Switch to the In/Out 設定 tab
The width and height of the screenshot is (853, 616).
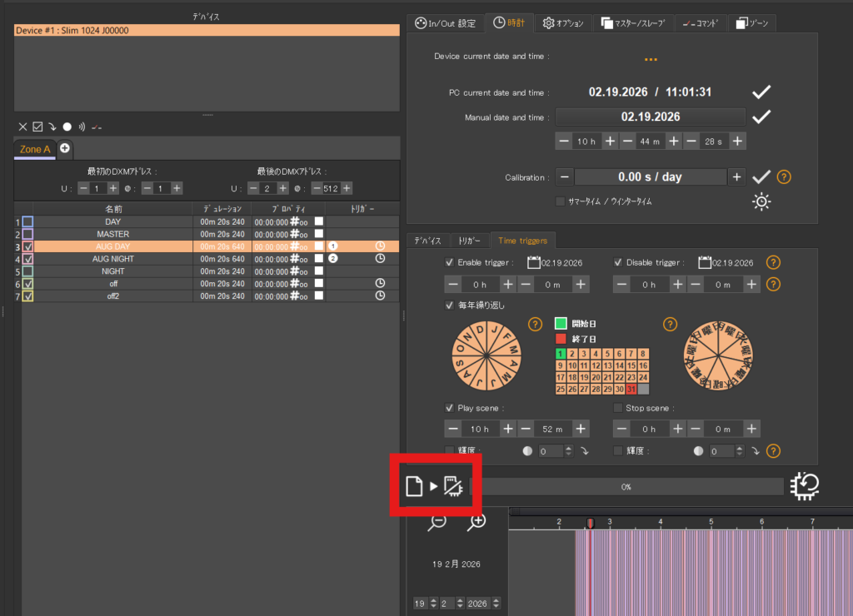(x=446, y=22)
